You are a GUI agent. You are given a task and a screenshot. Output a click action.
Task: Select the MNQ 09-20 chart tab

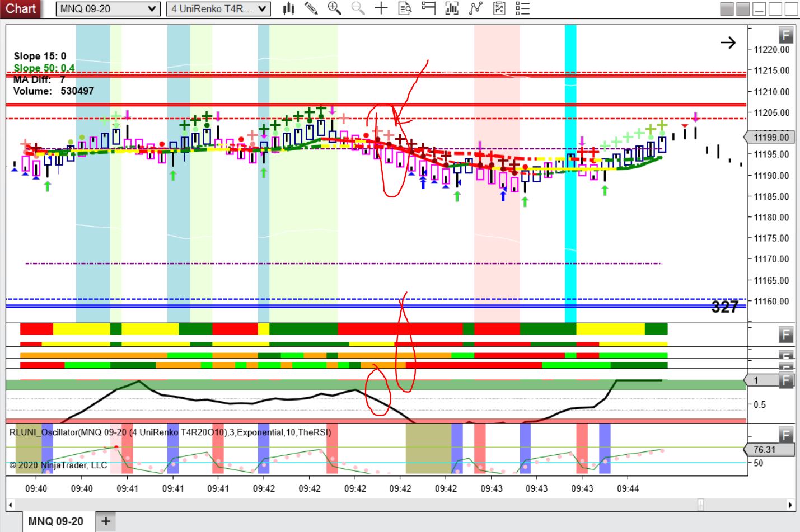(55, 521)
